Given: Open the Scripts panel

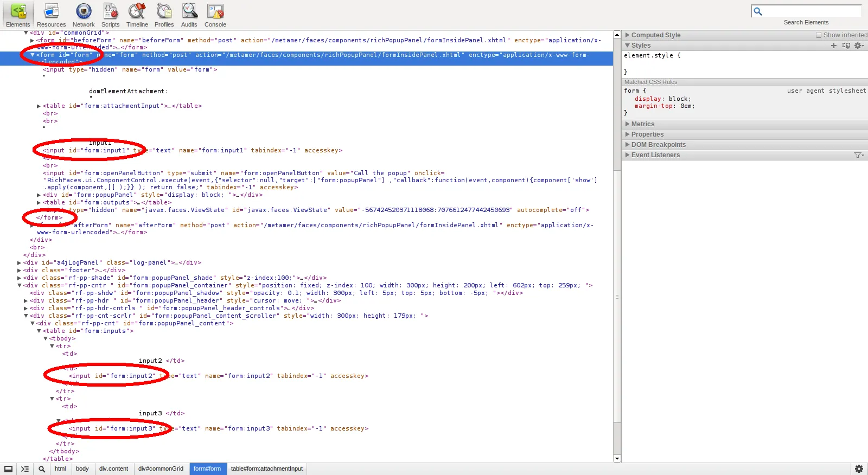Looking at the screenshot, I should pos(110,15).
